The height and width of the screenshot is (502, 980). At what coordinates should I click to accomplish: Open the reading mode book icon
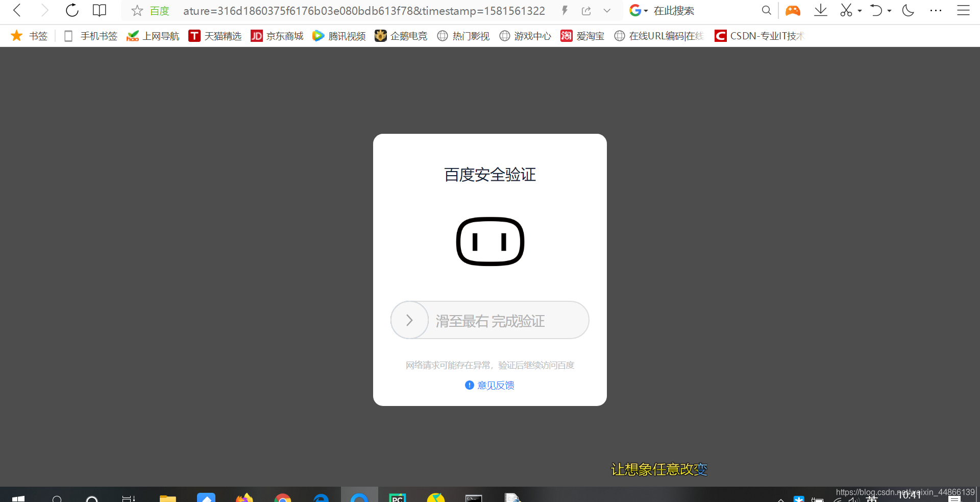pyautogui.click(x=100, y=10)
